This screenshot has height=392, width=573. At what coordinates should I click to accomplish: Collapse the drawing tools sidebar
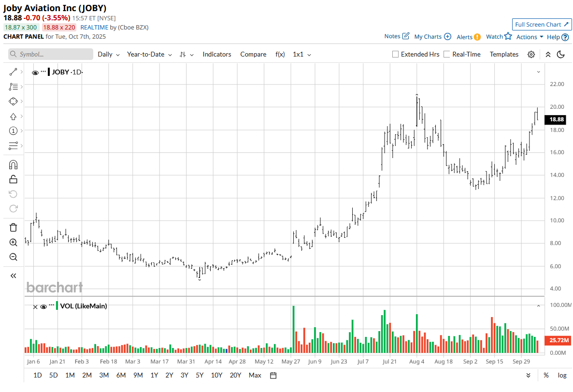tap(13, 276)
